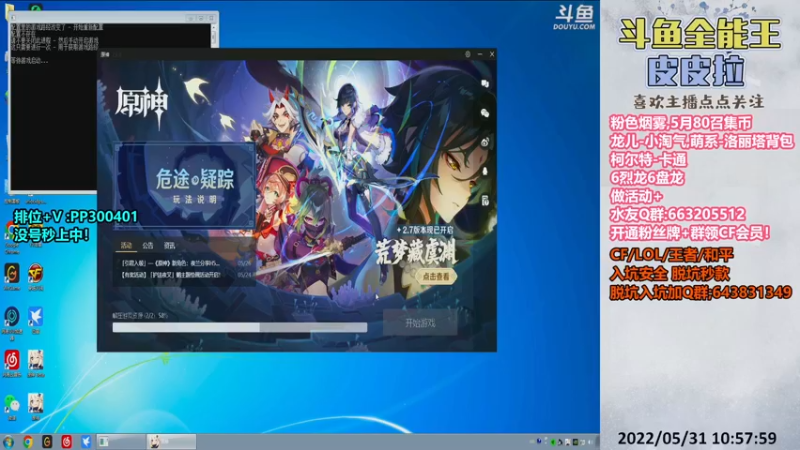Switch to the console window taskbar button

121,442
